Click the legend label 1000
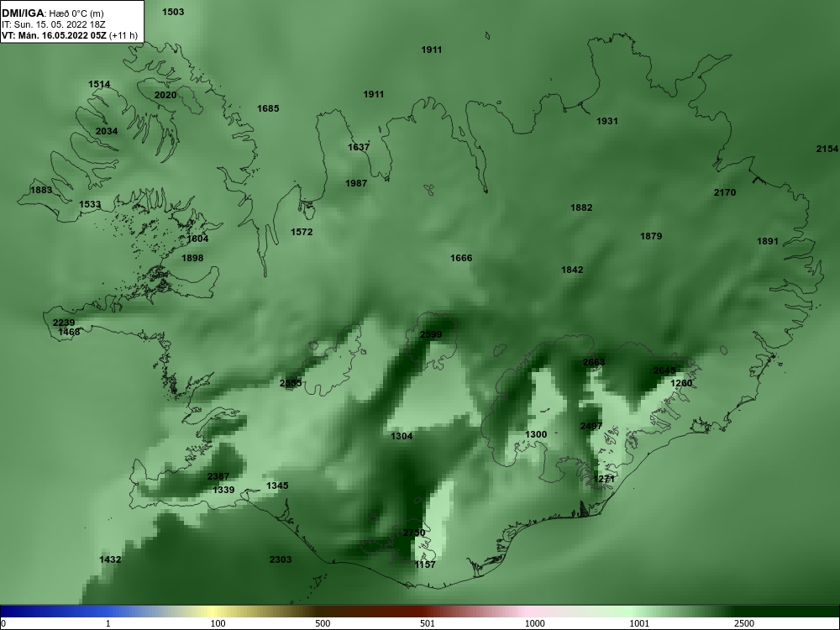The image size is (840, 630). pos(535,623)
